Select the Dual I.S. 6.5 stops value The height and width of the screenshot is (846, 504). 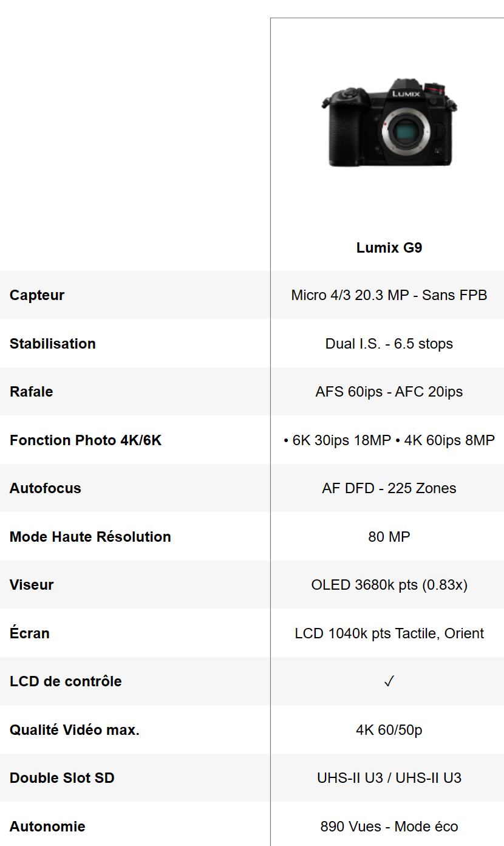(x=389, y=344)
